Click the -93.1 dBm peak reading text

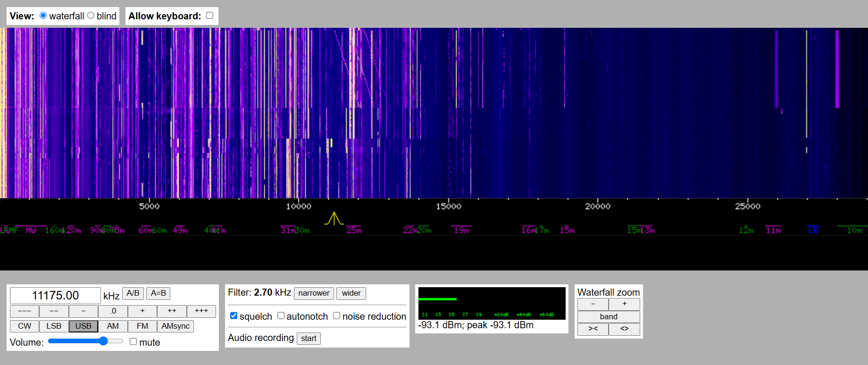pos(476,325)
